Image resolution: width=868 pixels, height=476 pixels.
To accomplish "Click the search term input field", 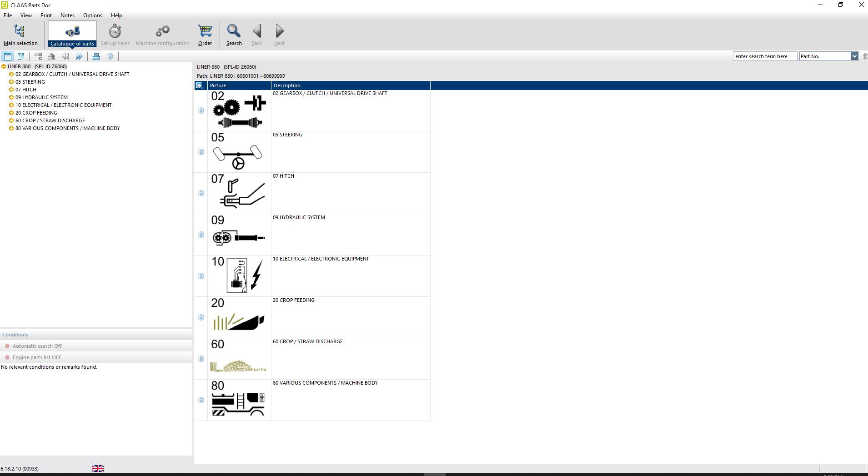I will pyautogui.click(x=765, y=56).
